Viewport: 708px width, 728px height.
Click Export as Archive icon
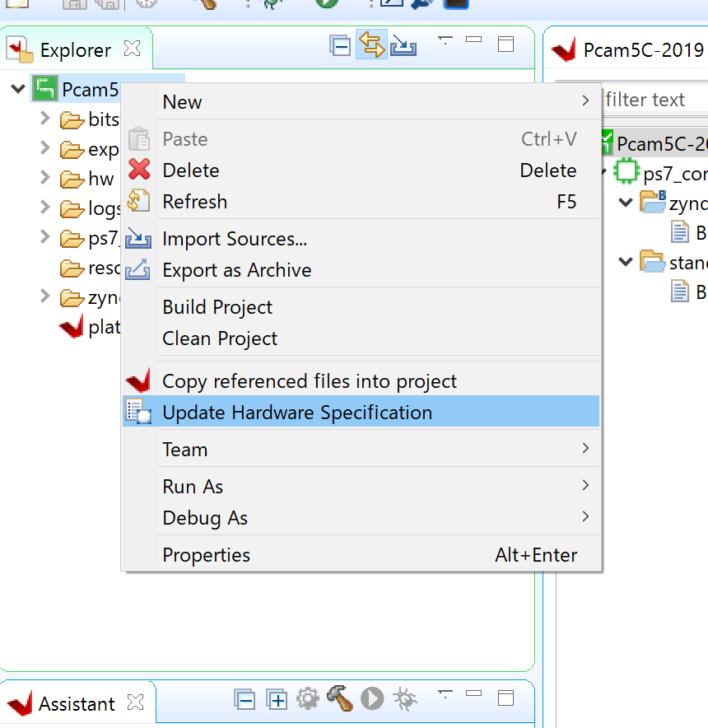[x=137, y=269]
